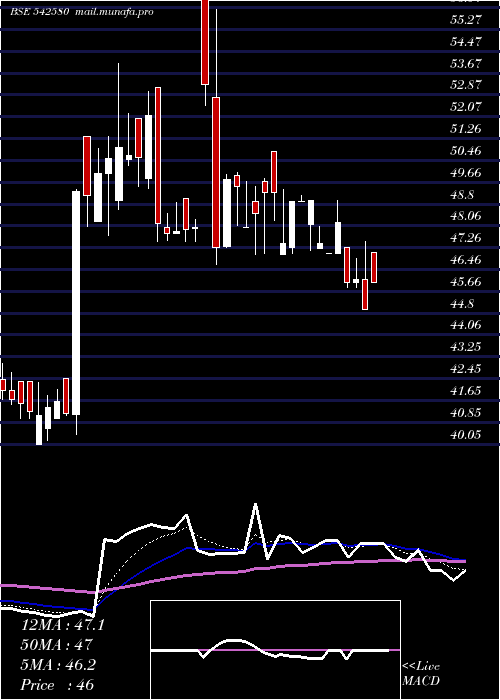
Task: Click the 45.66 price axis label
Action: coord(467,281)
